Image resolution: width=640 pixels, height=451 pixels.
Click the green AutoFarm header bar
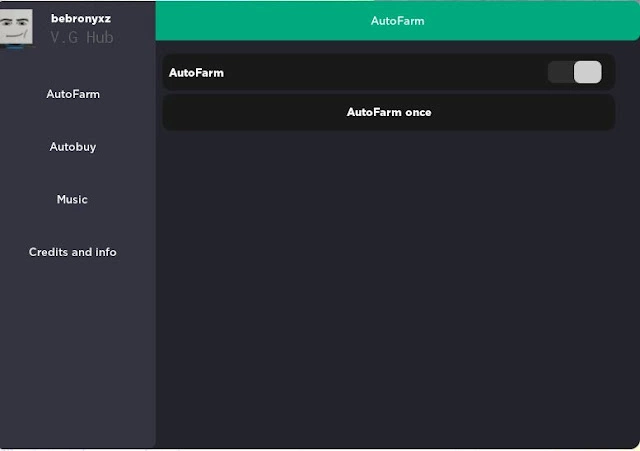[398, 20]
